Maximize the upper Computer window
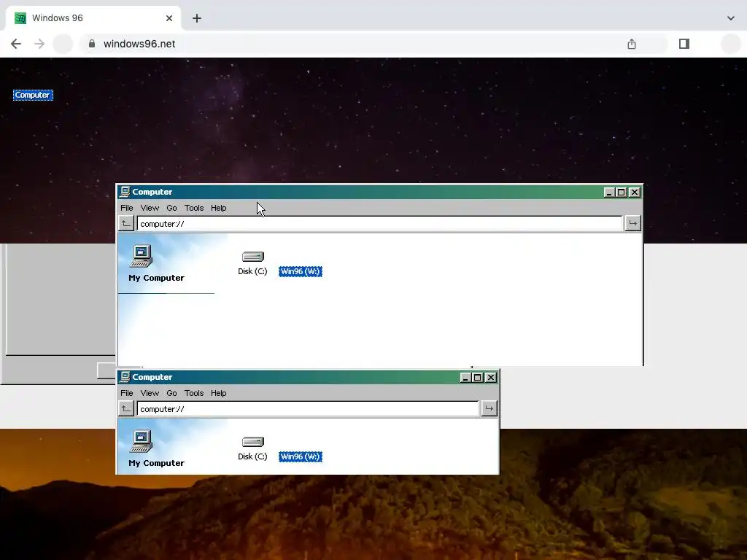Viewport: 747px width, 560px height. pos(622,192)
